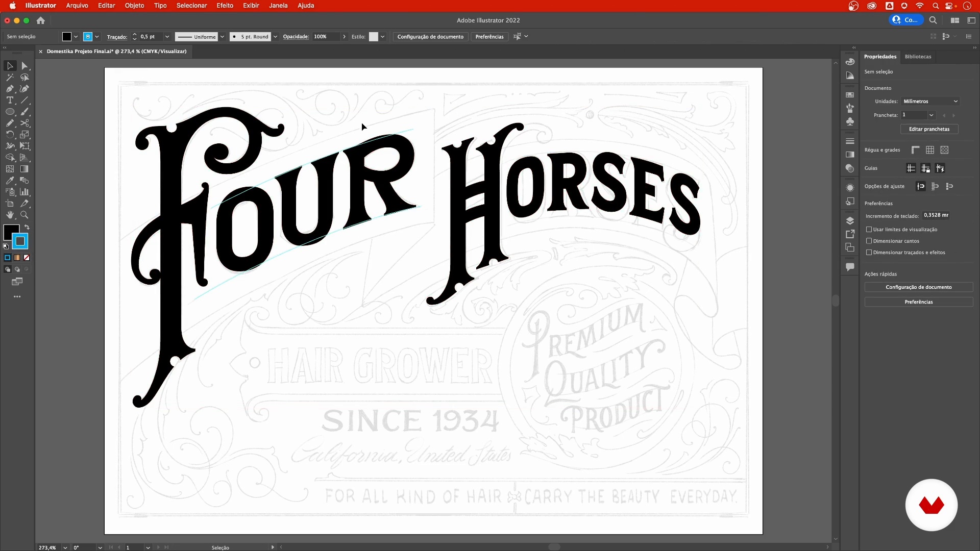Screen dimensions: 980x551
Task: Select the Column Graph tool
Action: [24, 192]
